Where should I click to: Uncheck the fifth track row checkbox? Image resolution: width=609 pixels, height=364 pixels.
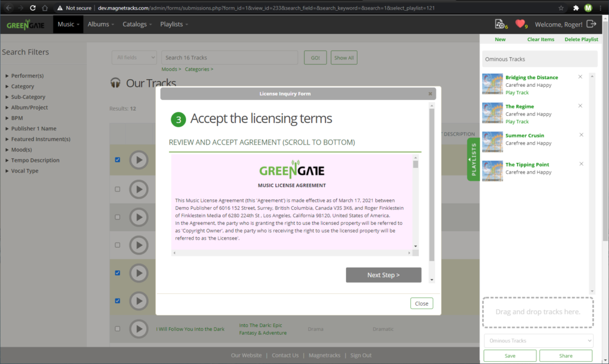[117, 273]
